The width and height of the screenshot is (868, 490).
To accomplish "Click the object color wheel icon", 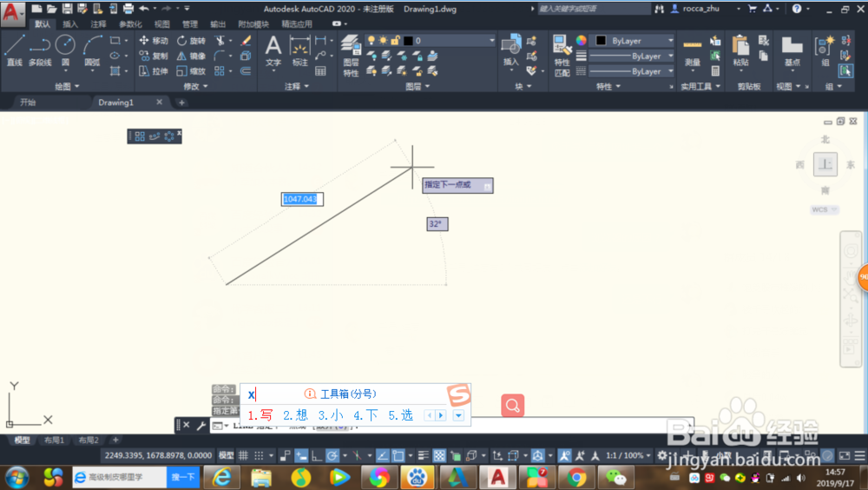I will [582, 41].
